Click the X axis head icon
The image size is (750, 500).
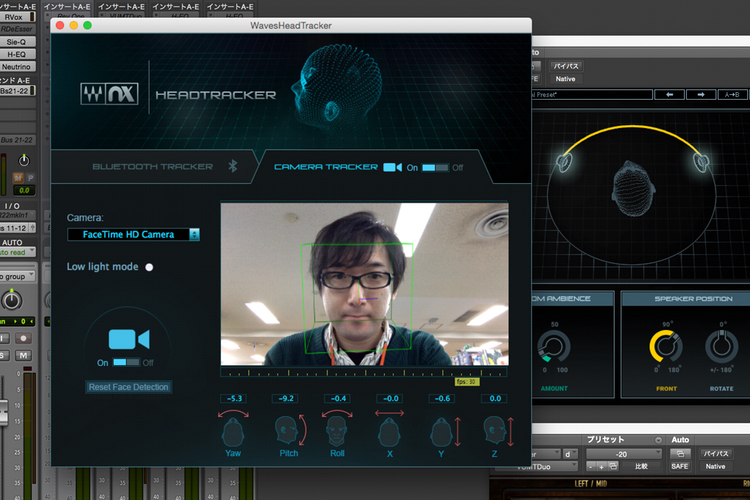click(x=389, y=427)
